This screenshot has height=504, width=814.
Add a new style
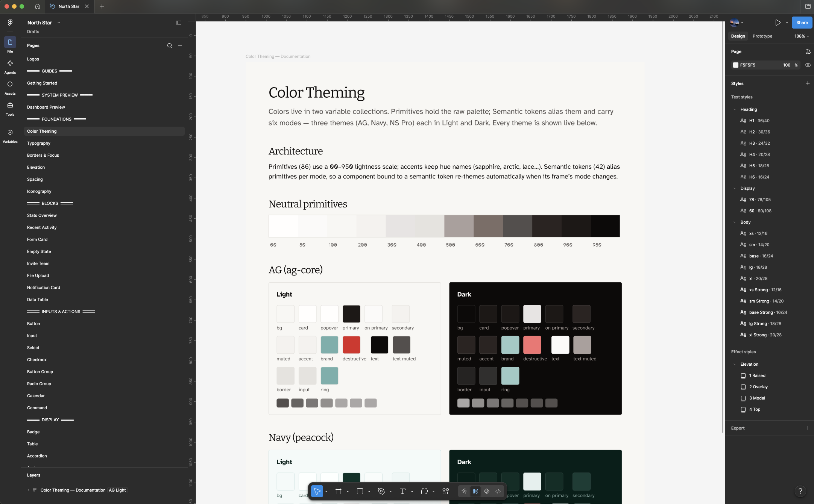click(808, 83)
